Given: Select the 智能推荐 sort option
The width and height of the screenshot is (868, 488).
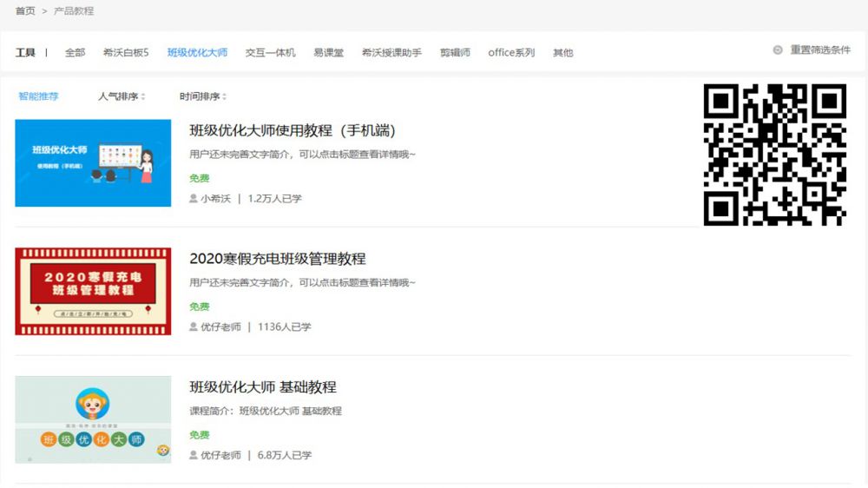Looking at the screenshot, I should point(38,96).
